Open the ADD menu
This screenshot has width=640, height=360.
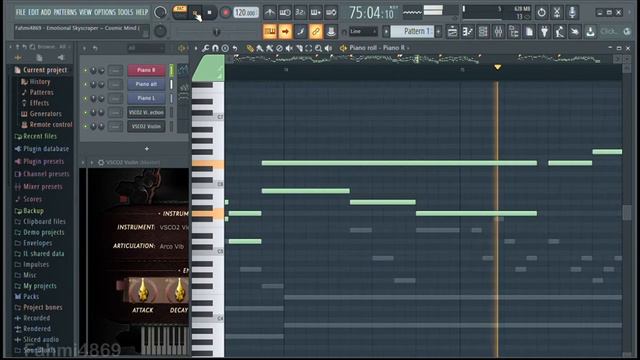[x=46, y=12]
